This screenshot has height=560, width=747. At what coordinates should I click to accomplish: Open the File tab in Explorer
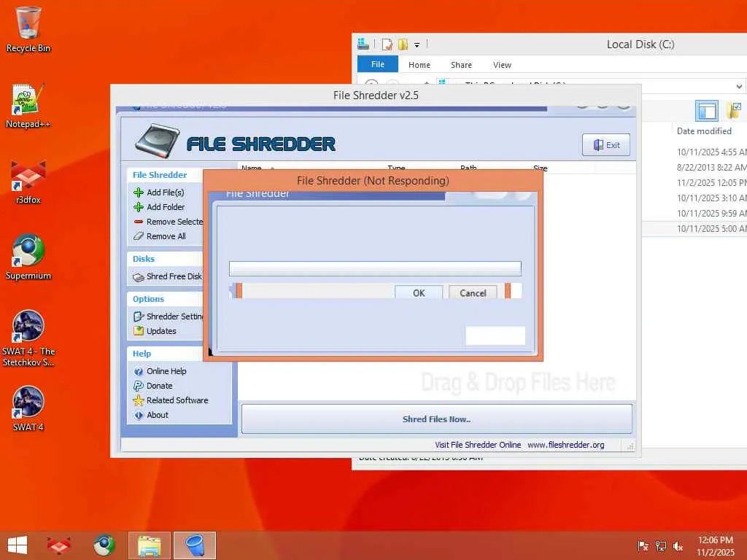click(378, 64)
